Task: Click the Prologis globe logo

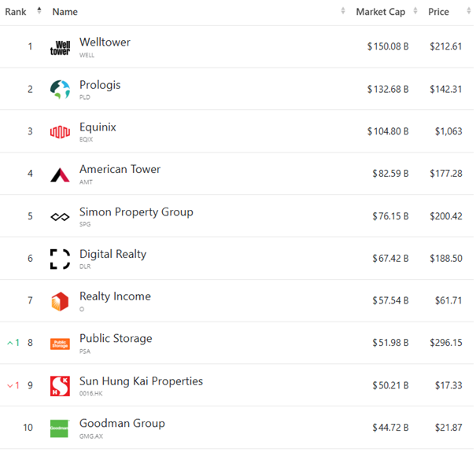Action: click(x=60, y=90)
